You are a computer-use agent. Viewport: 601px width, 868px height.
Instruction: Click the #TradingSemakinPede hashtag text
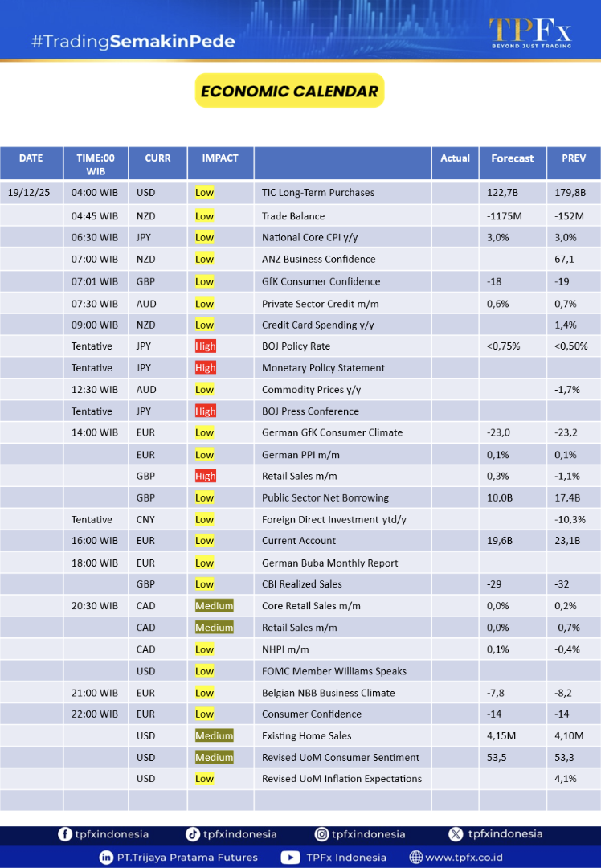tap(133, 41)
